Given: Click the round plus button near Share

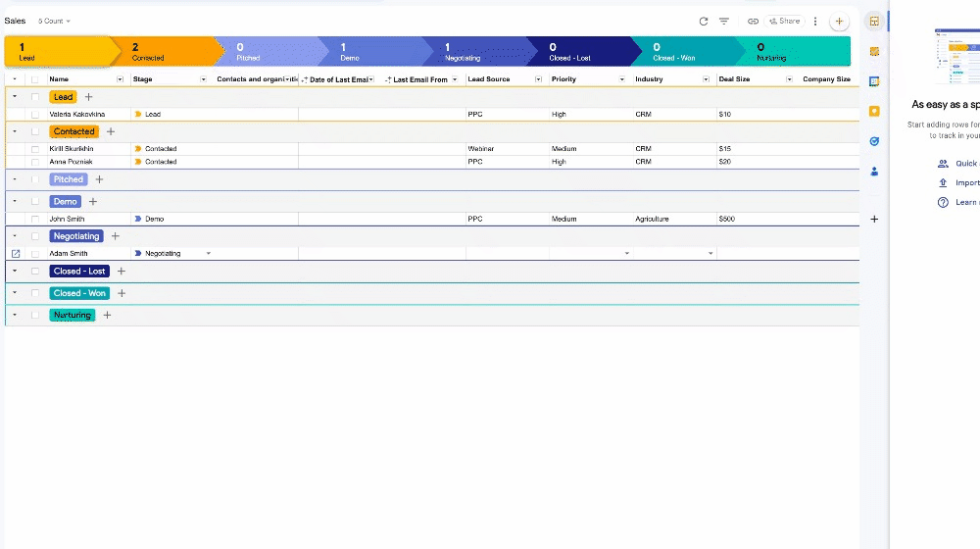Looking at the screenshot, I should tap(840, 22).
